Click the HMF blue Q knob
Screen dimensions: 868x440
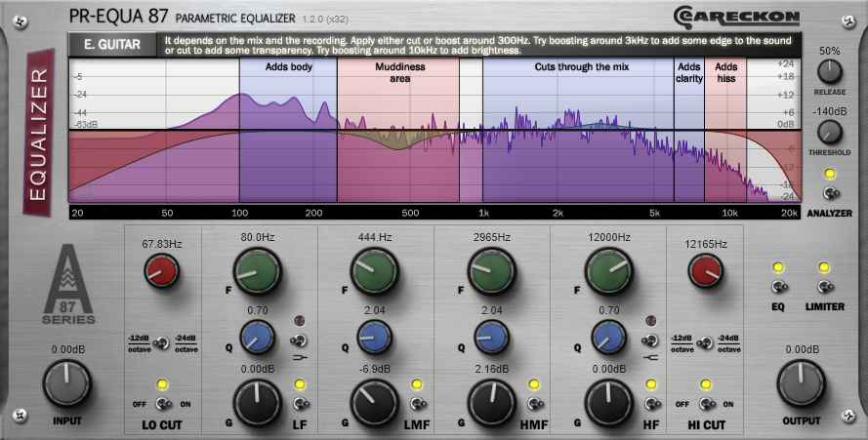491,337
